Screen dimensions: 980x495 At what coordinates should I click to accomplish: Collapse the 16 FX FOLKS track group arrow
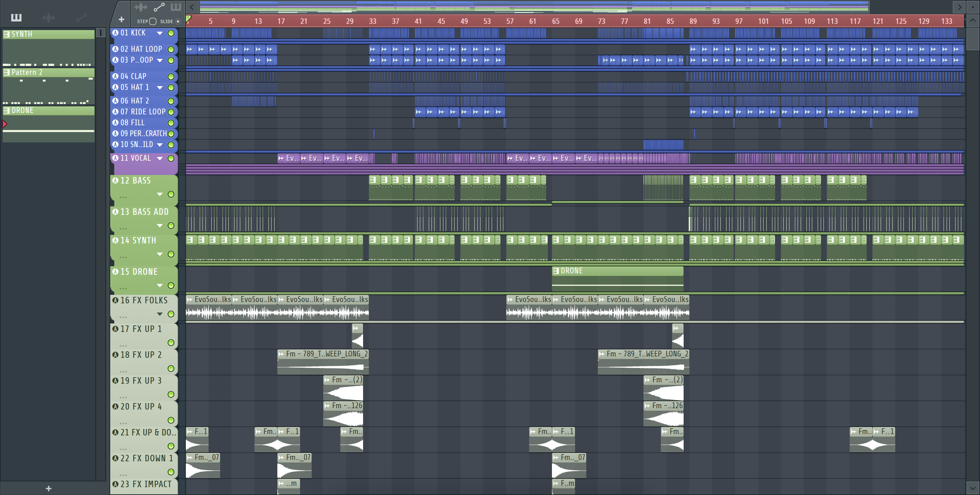(x=160, y=314)
